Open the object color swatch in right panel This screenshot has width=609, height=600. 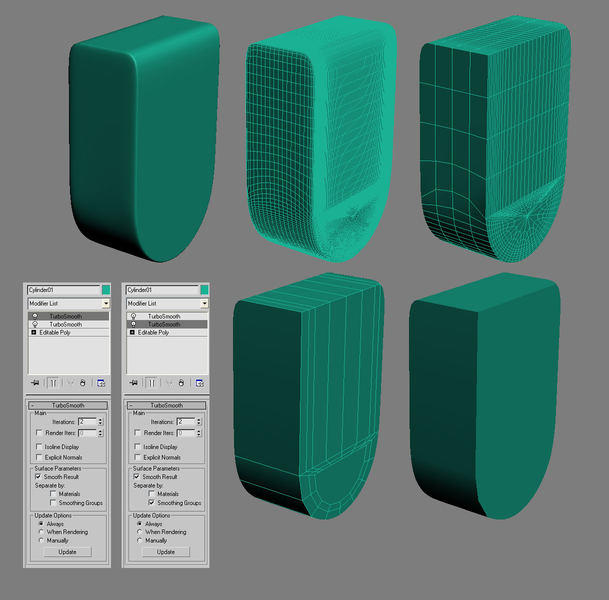(204, 290)
